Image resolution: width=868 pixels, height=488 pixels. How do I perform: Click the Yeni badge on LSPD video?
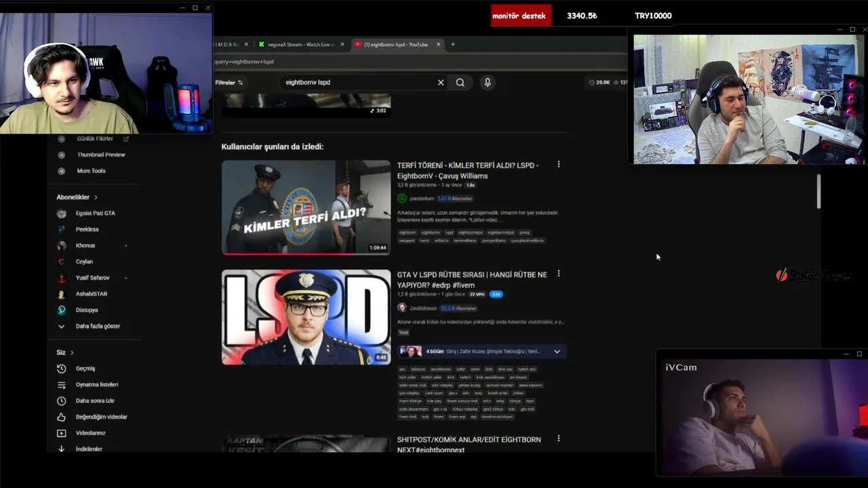pos(403,333)
